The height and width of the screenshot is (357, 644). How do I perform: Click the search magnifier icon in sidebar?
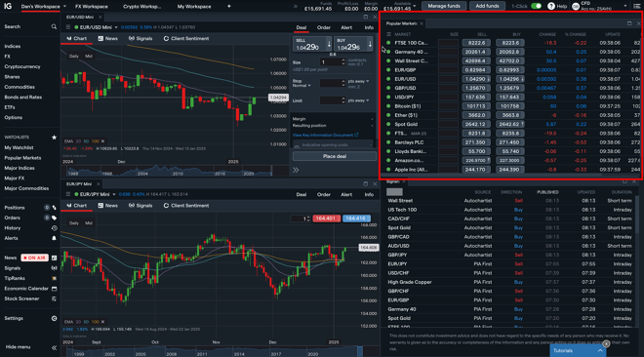point(54,26)
